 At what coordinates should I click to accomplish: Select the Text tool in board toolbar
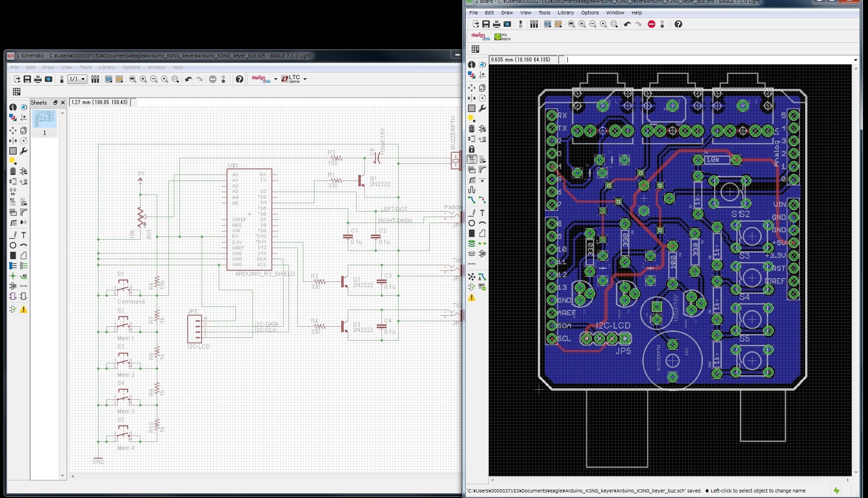click(x=481, y=213)
